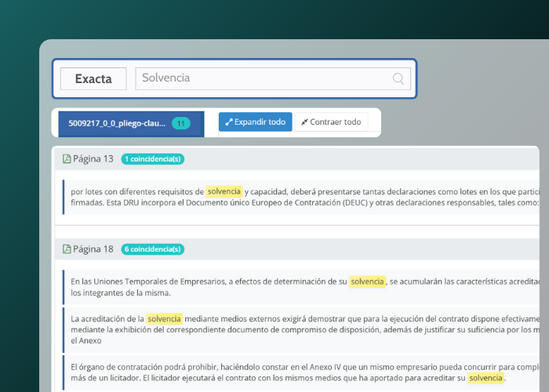This screenshot has width=549, height=392.
Task: Click the 11 results count badge
Action: click(x=180, y=123)
